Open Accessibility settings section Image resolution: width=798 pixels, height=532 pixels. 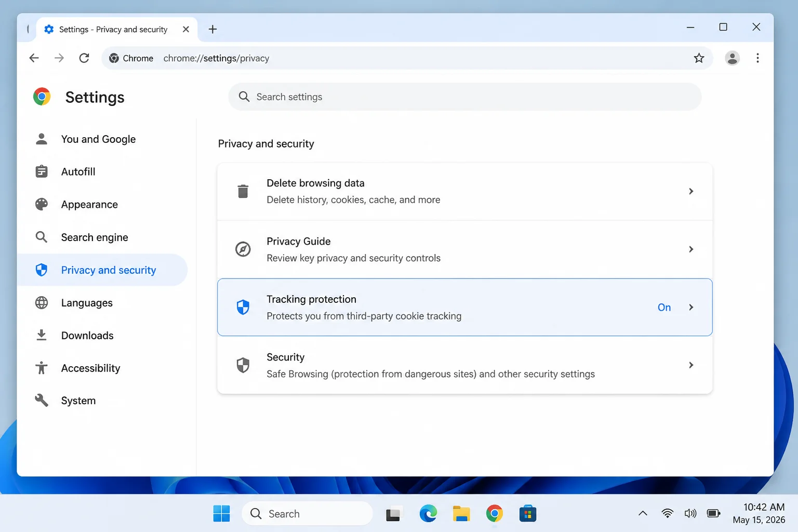tap(102, 368)
